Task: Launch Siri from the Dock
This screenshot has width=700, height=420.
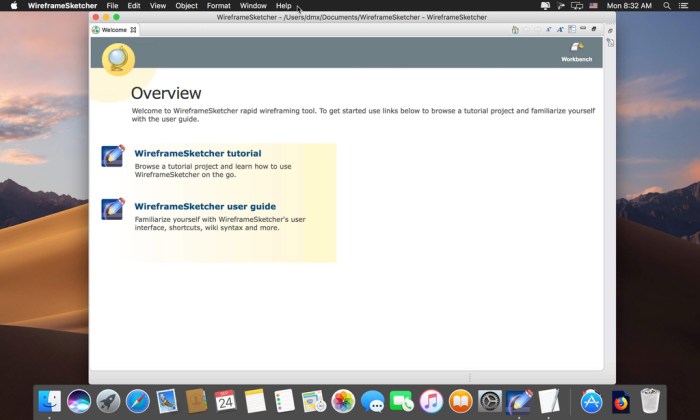Action: click(79, 401)
